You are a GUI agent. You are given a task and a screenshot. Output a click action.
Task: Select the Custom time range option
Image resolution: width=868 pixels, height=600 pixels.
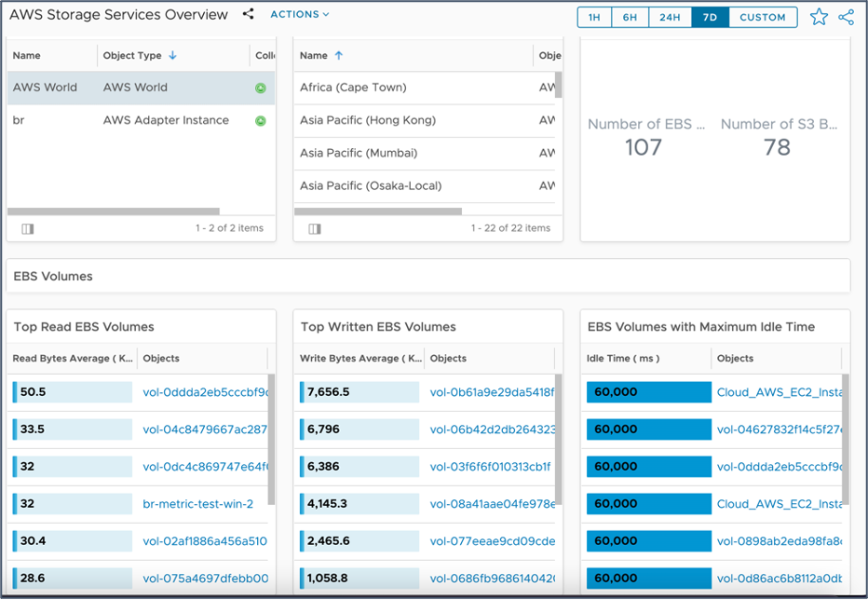pos(763,18)
